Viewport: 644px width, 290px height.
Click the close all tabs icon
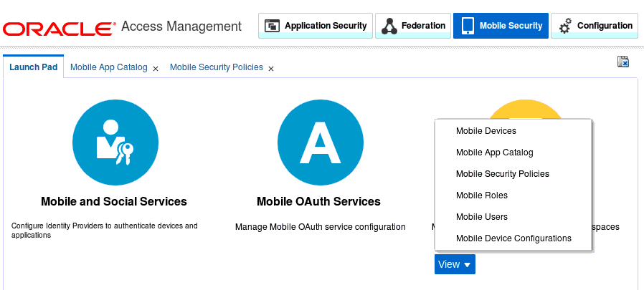623,62
